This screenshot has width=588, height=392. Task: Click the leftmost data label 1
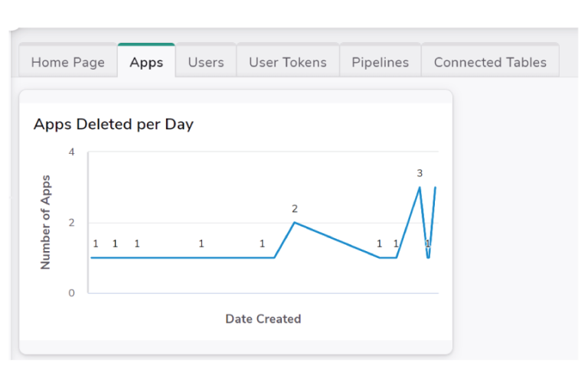point(96,243)
